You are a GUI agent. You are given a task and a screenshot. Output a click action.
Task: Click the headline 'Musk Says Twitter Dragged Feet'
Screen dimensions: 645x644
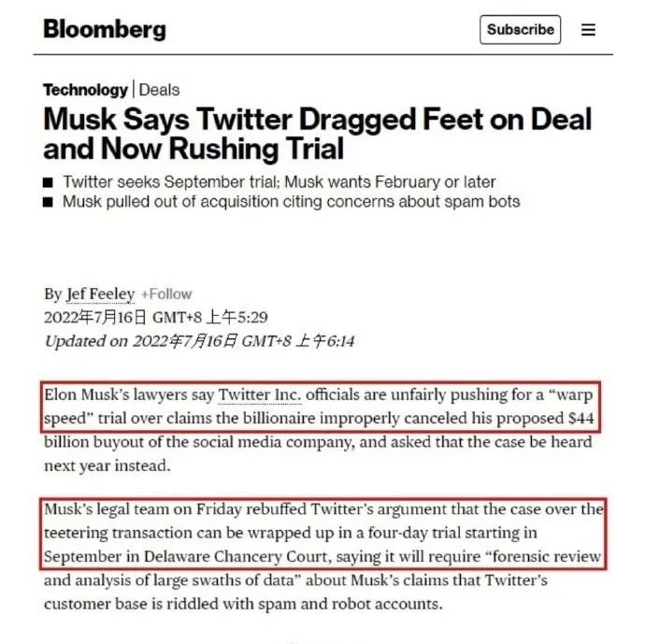[x=317, y=134]
